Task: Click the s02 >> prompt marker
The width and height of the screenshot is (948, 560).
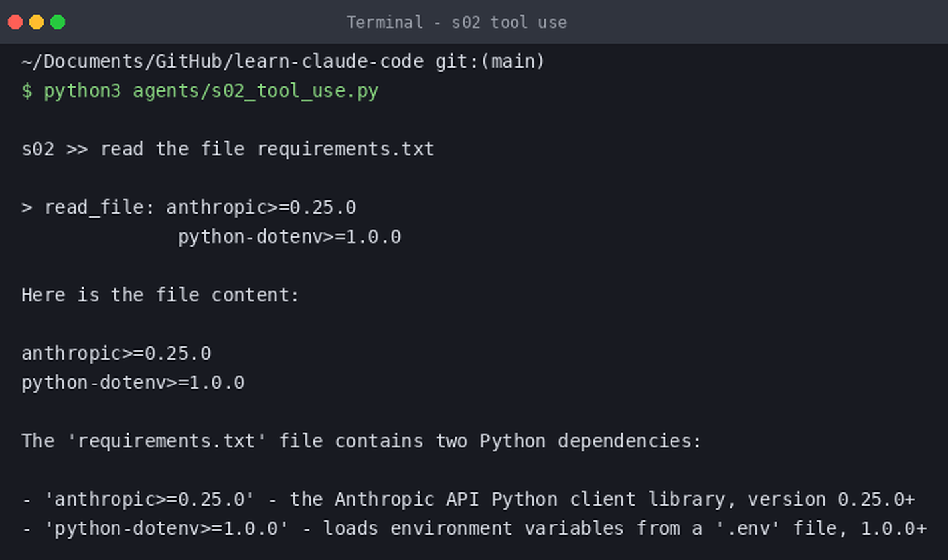Action: [54, 149]
